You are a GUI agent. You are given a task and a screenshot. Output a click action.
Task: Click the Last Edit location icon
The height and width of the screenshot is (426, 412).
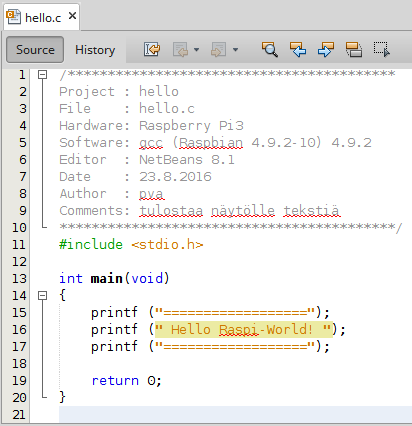[152, 50]
